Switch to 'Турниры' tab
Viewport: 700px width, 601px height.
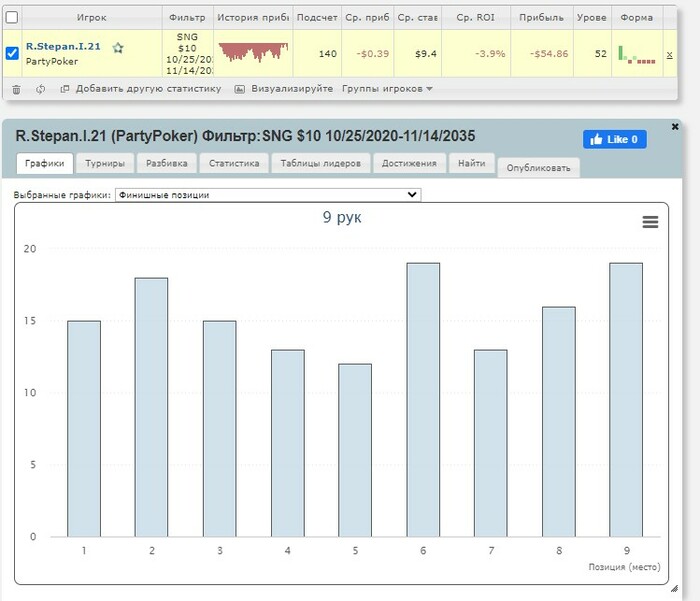(x=105, y=163)
